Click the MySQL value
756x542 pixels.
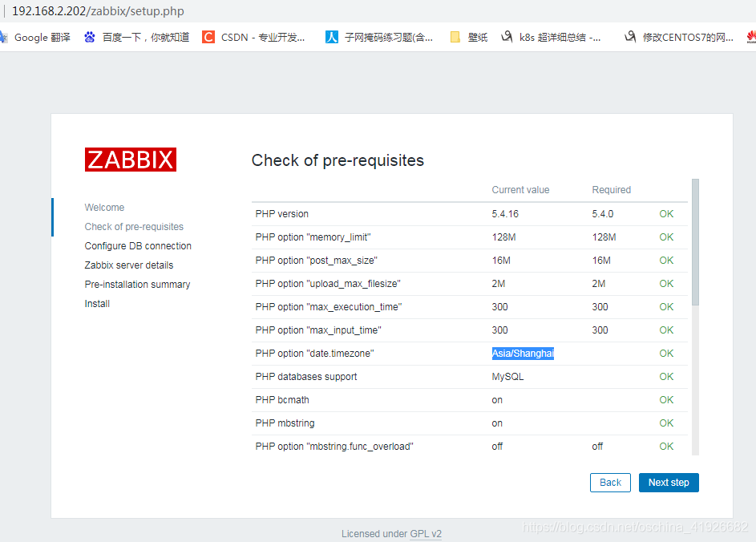click(507, 377)
